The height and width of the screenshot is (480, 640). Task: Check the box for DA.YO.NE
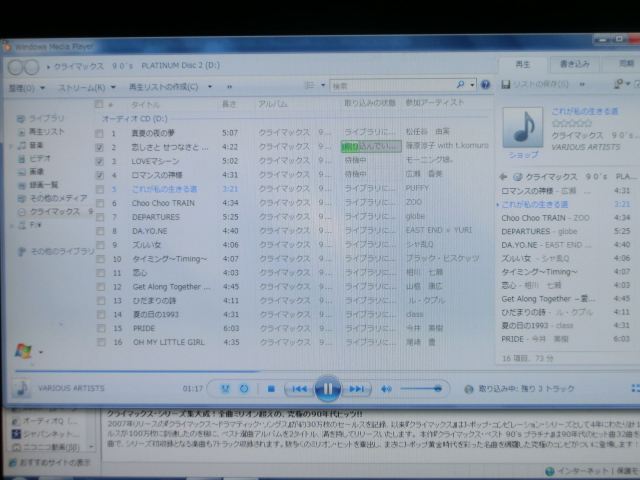tap(100, 231)
